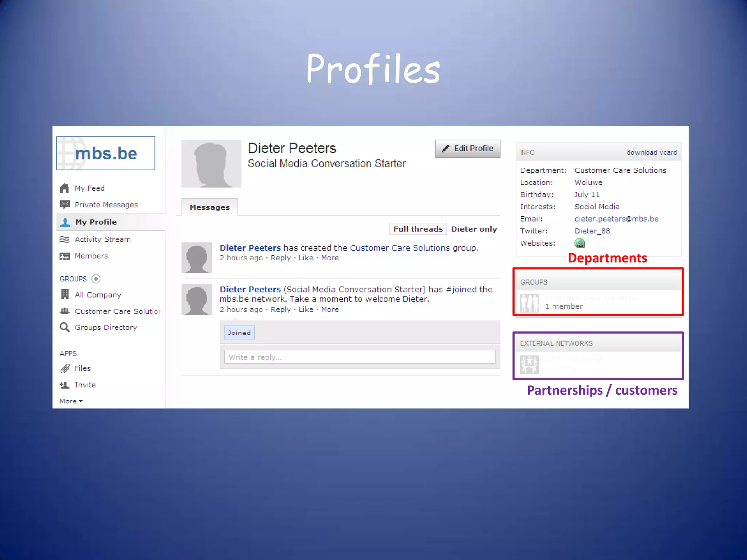Click the Edit Profile button

tap(468, 149)
